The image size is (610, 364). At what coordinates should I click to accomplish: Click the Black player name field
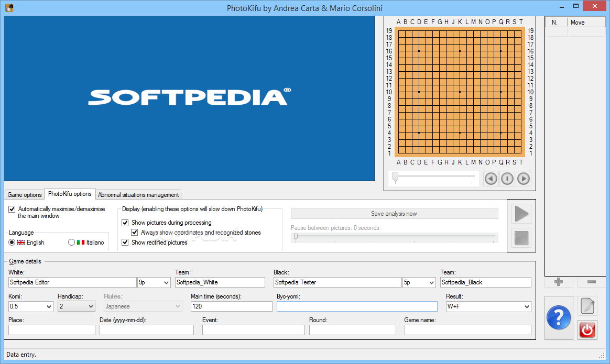point(337,282)
